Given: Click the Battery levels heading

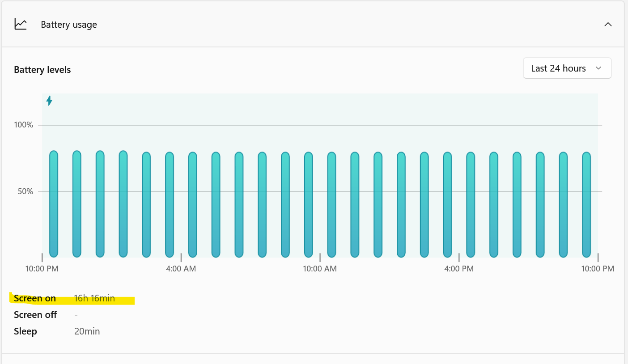Looking at the screenshot, I should click(42, 70).
